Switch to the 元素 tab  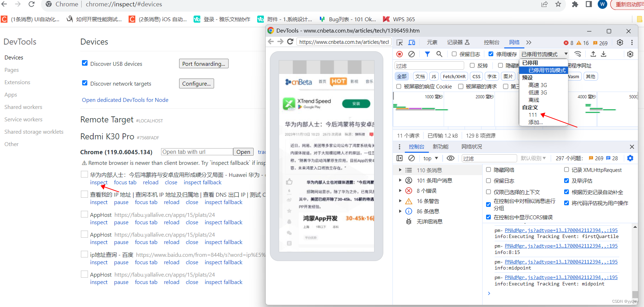(x=432, y=42)
